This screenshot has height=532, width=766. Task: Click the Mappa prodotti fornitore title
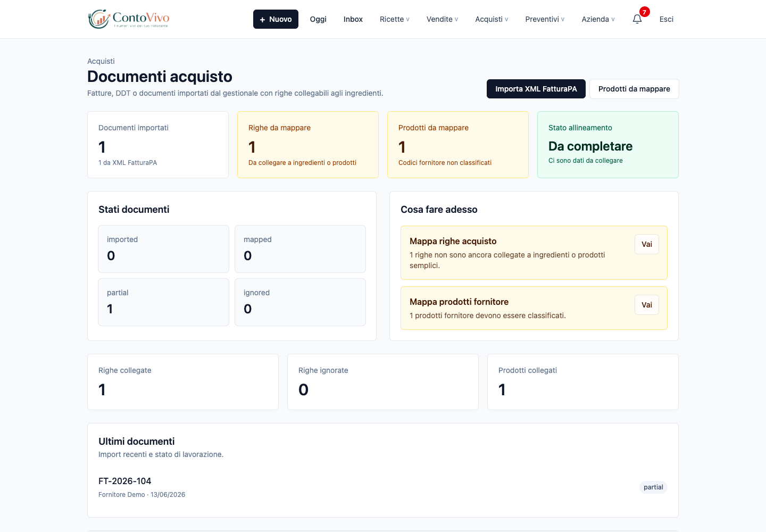(459, 302)
